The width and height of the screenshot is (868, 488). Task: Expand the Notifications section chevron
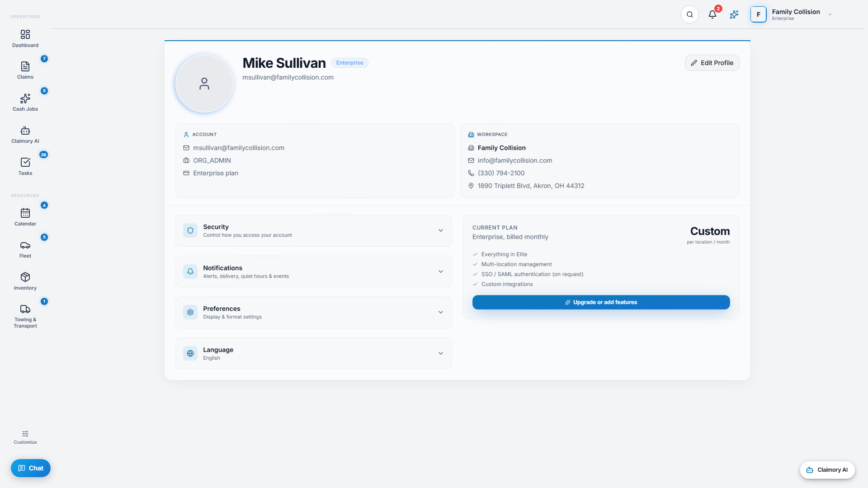point(441,272)
